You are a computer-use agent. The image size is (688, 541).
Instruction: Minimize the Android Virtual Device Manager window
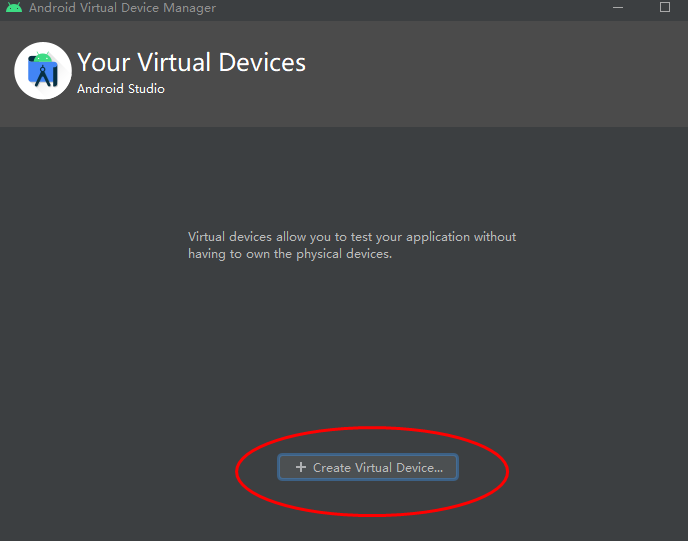[x=618, y=7]
